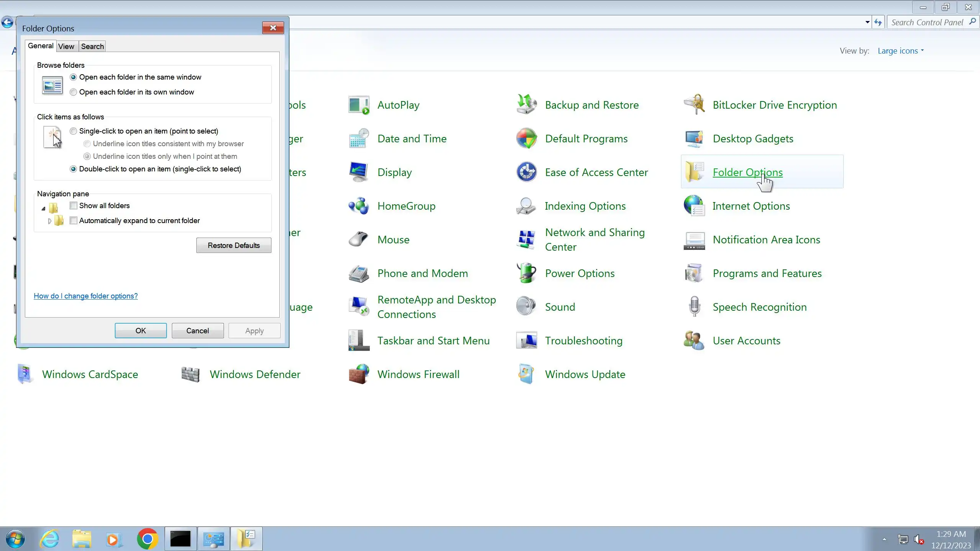The height and width of the screenshot is (551, 980).
Task: Open the Sound speaker icon
Action: (x=526, y=307)
